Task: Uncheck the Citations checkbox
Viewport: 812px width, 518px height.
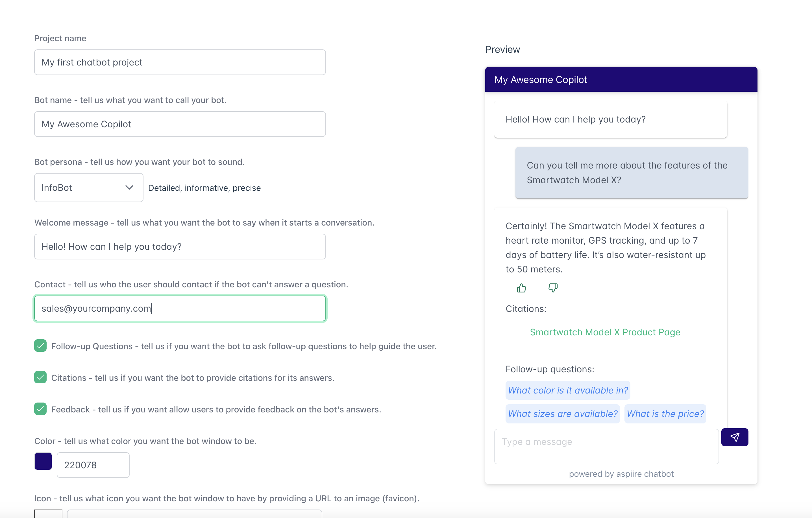Action: click(x=40, y=377)
